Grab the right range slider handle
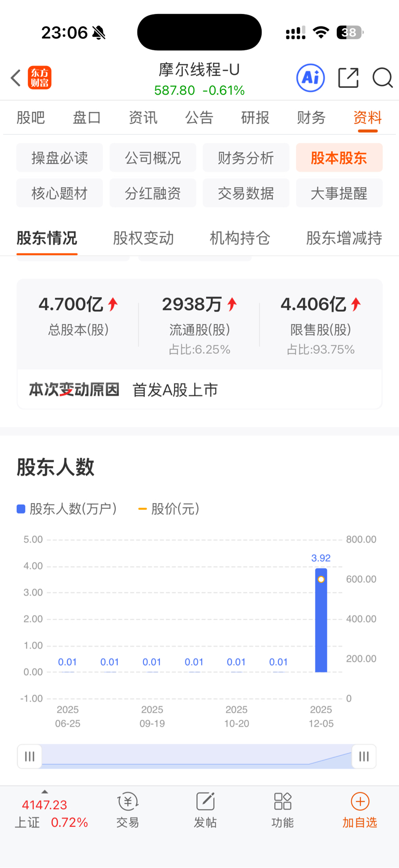The image size is (399, 868). (x=364, y=756)
